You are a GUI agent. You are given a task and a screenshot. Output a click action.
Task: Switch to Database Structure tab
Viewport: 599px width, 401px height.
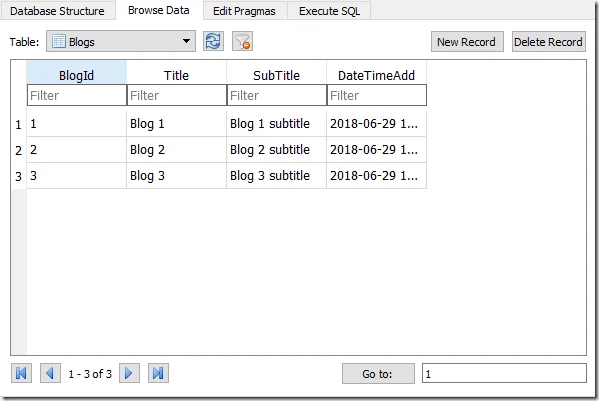(57, 11)
